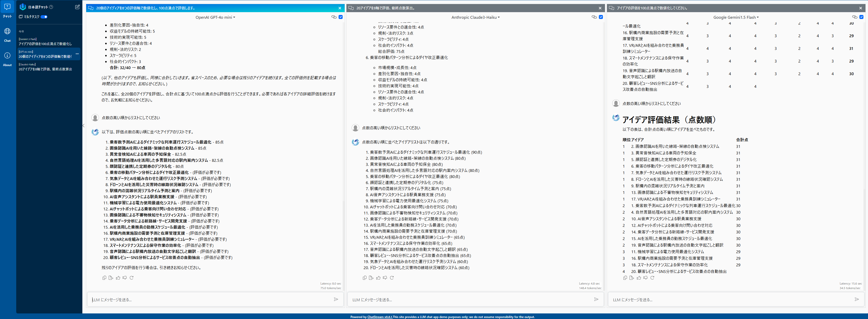Activate the GPT-4o mini panel title bar
Image resolution: width=868 pixels, height=319 pixels.
[215, 8]
